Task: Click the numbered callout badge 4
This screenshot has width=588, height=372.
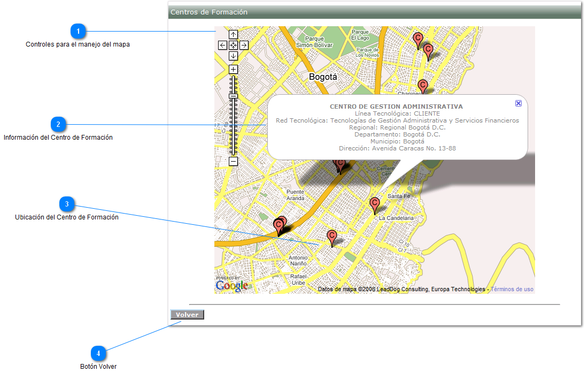Action: coord(99,354)
